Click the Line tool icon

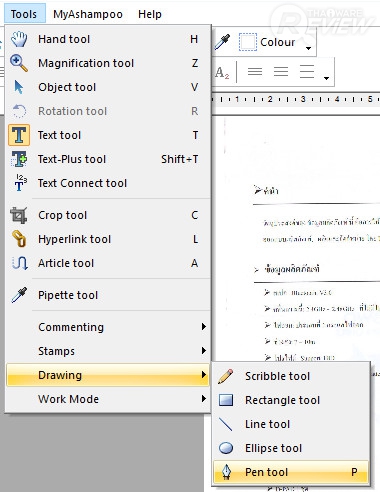click(226, 424)
